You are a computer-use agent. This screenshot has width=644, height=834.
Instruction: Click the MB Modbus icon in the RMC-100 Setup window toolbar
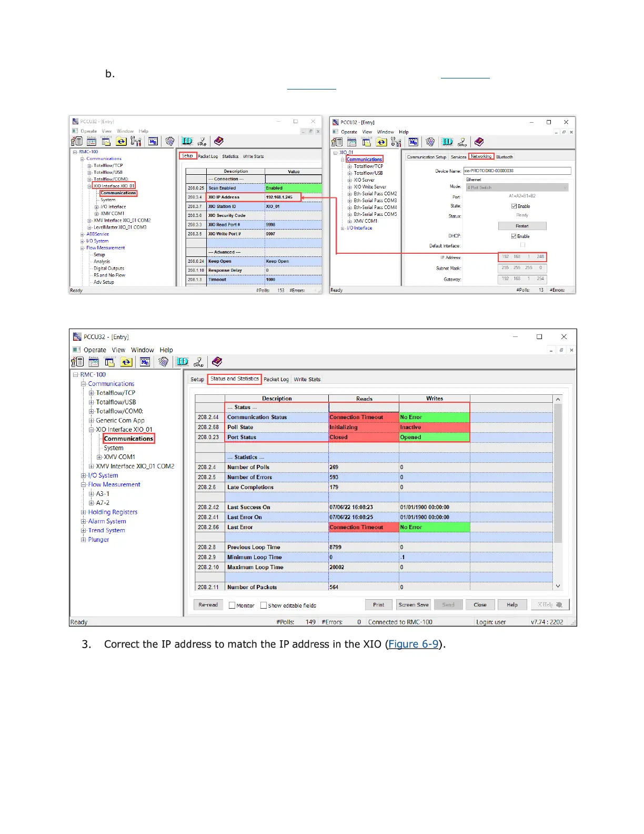click(153, 141)
